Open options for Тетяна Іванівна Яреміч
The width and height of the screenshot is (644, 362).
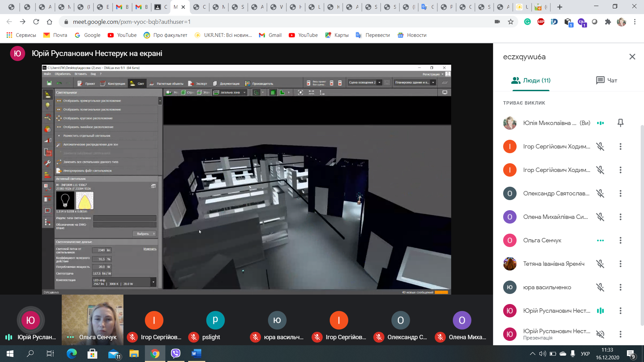[620, 264]
